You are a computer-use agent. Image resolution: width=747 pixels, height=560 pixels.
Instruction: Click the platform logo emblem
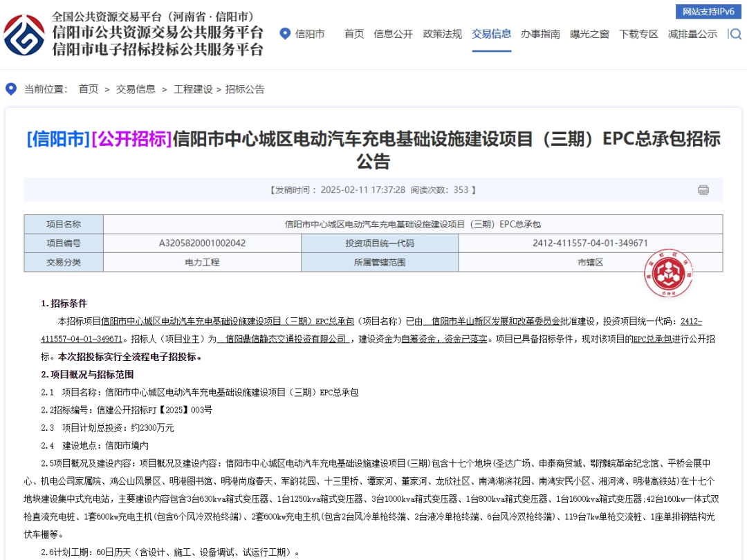click(24, 35)
